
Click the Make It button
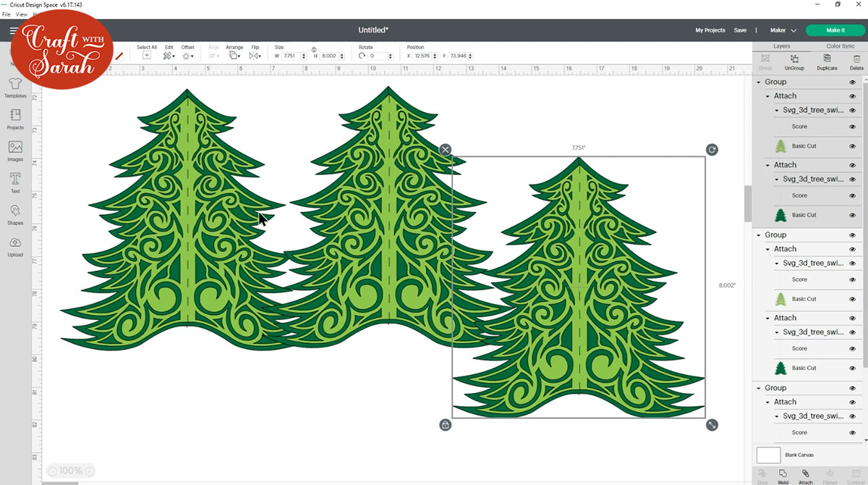click(835, 30)
